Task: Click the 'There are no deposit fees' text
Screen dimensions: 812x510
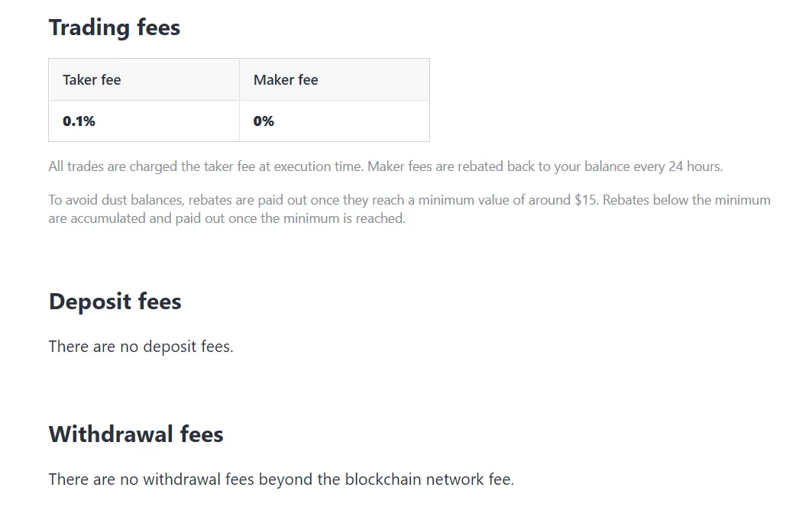Action: tap(141, 347)
